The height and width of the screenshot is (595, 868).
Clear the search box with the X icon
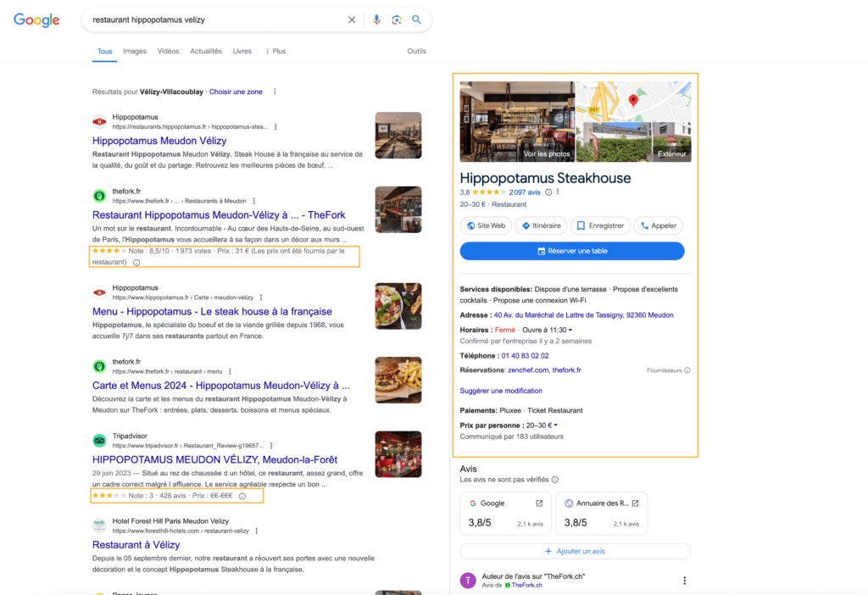click(x=352, y=20)
